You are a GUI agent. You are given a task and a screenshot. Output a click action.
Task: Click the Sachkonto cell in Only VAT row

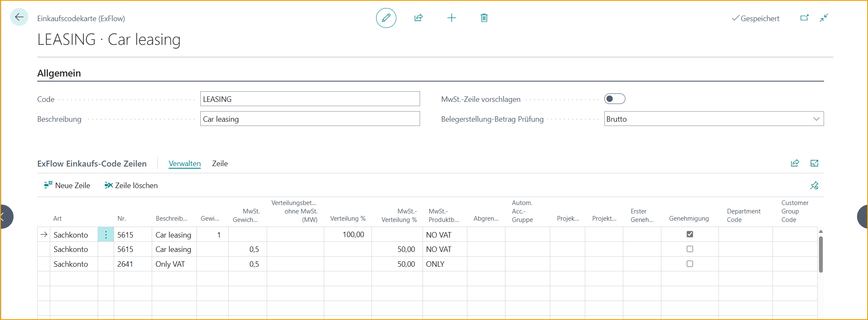(x=74, y=264)
